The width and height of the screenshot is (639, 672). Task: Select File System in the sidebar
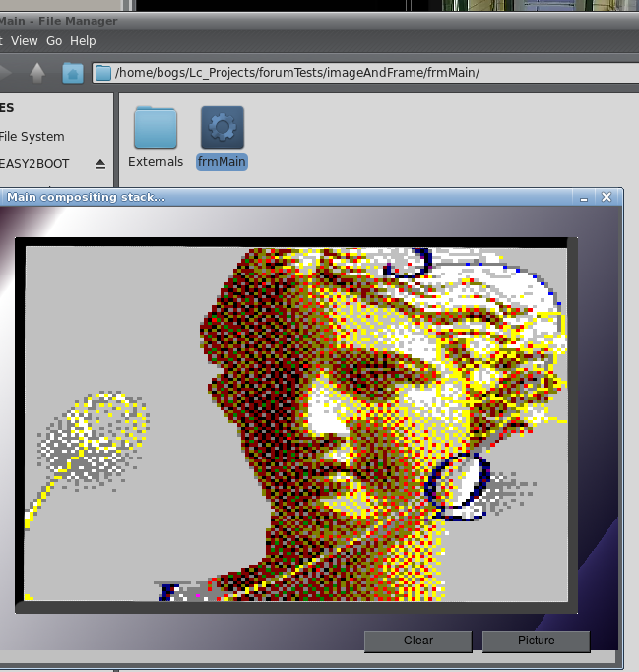[x=32, y=137]
